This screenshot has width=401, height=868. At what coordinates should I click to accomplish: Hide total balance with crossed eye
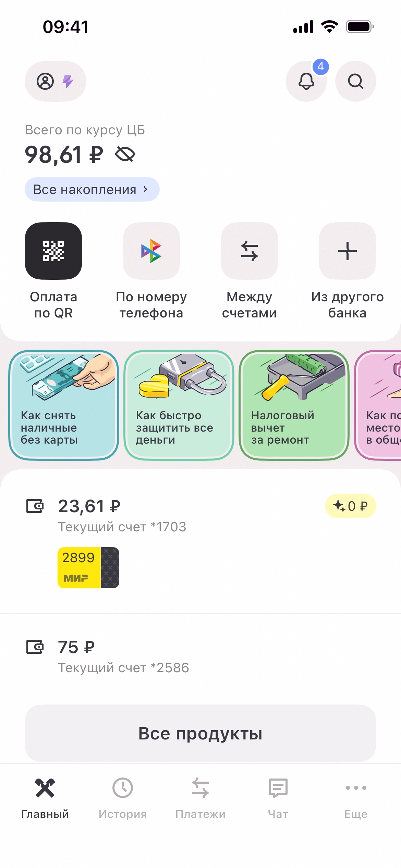(125, 154)
